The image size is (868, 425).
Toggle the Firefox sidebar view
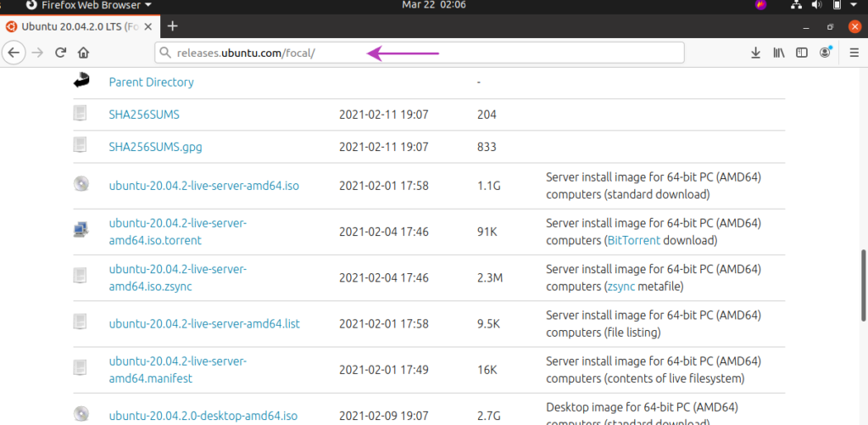pos(802,53)
